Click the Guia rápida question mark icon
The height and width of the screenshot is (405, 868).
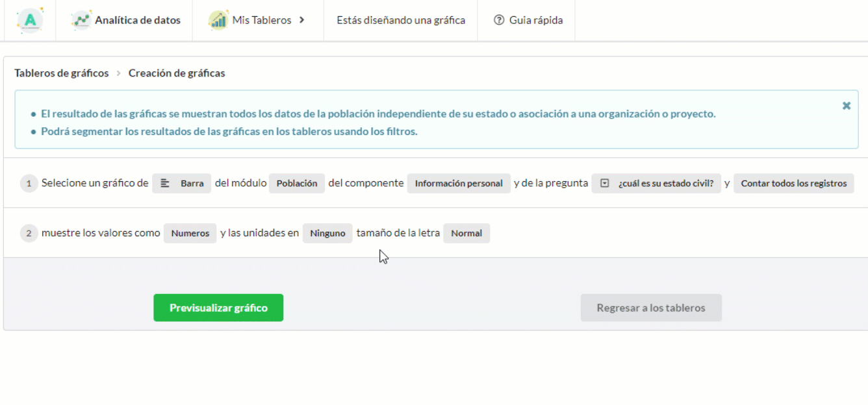pos(499,20)
